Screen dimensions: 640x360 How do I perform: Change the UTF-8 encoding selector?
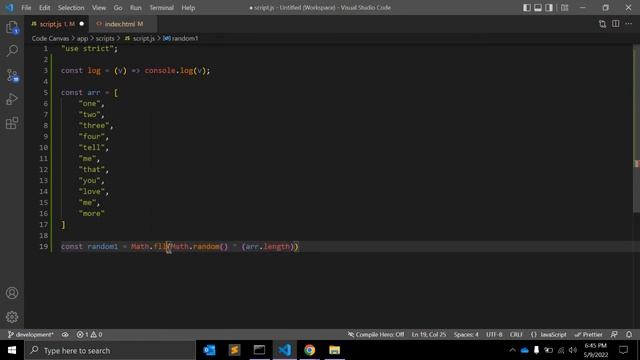(494, 335)
